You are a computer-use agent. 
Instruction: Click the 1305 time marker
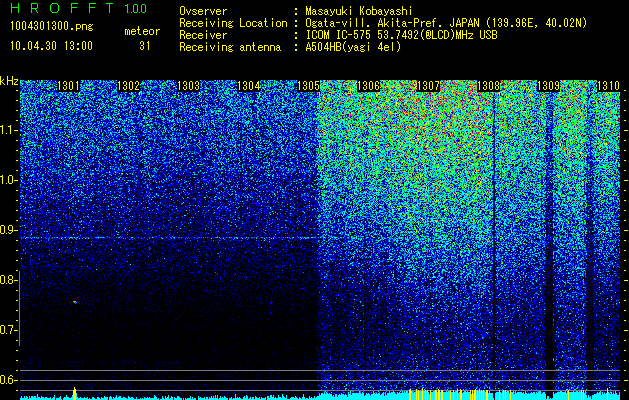[x=308, y=86]
